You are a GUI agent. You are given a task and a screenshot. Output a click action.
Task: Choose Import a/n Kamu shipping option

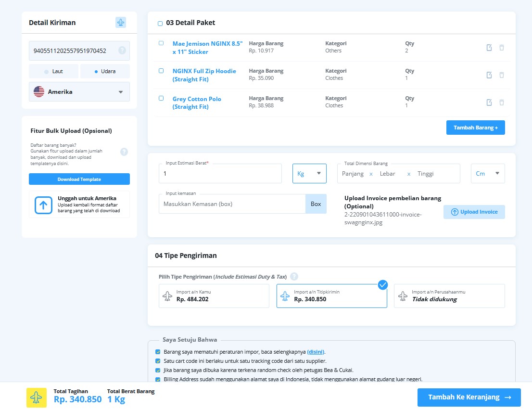click(214, 296)
